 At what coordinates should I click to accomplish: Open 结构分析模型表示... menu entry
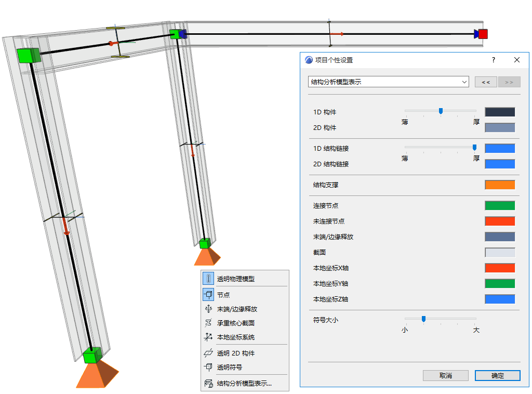point(244,384)
